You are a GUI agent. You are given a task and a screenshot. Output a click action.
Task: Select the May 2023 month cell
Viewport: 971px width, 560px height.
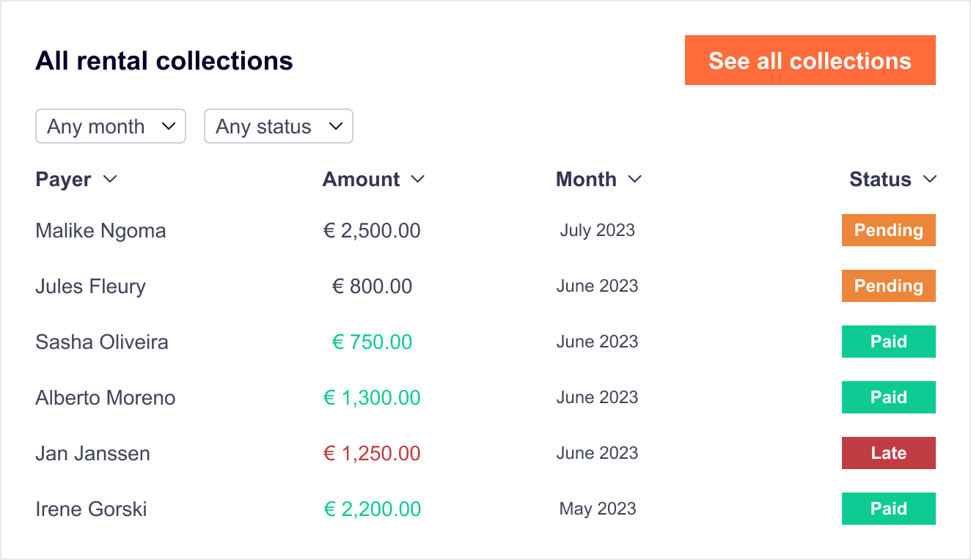click(x=597, y=509)
